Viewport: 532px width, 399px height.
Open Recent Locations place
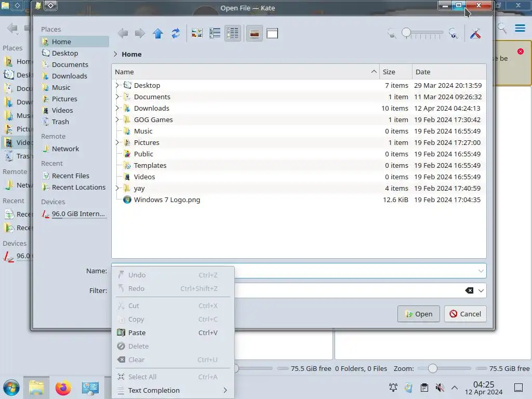pyautogui.click(x=74, y=187)
